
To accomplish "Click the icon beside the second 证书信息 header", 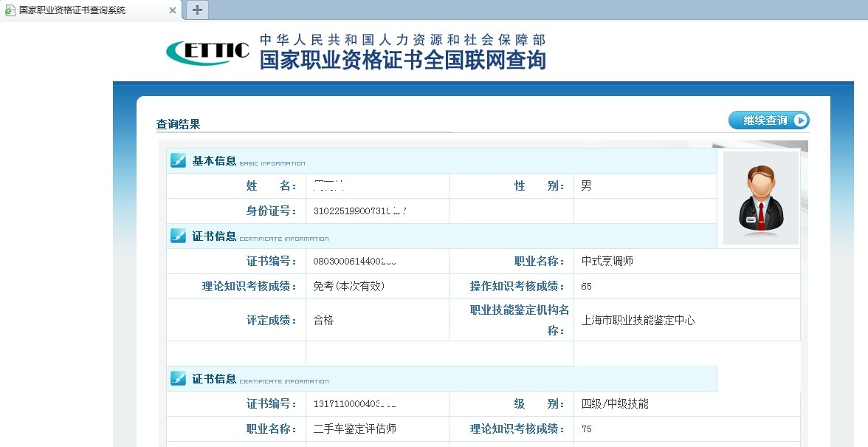I will click(178, 378).
